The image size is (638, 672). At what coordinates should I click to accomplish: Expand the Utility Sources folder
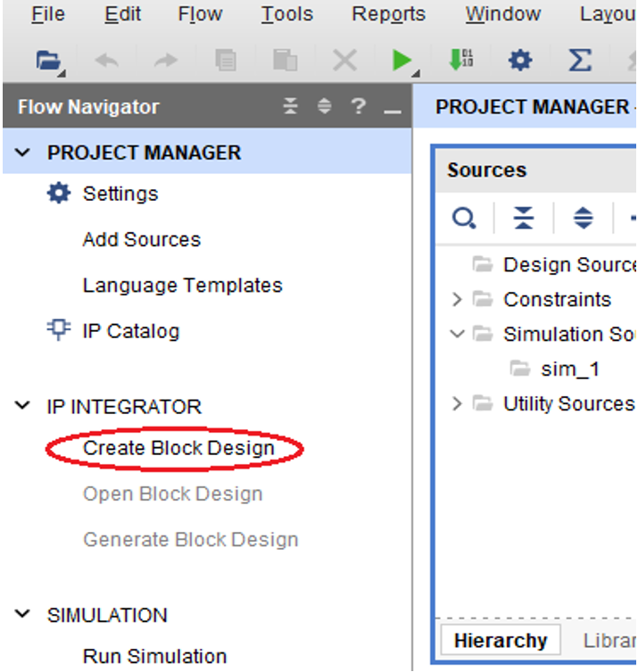click(x=457, y=404)
